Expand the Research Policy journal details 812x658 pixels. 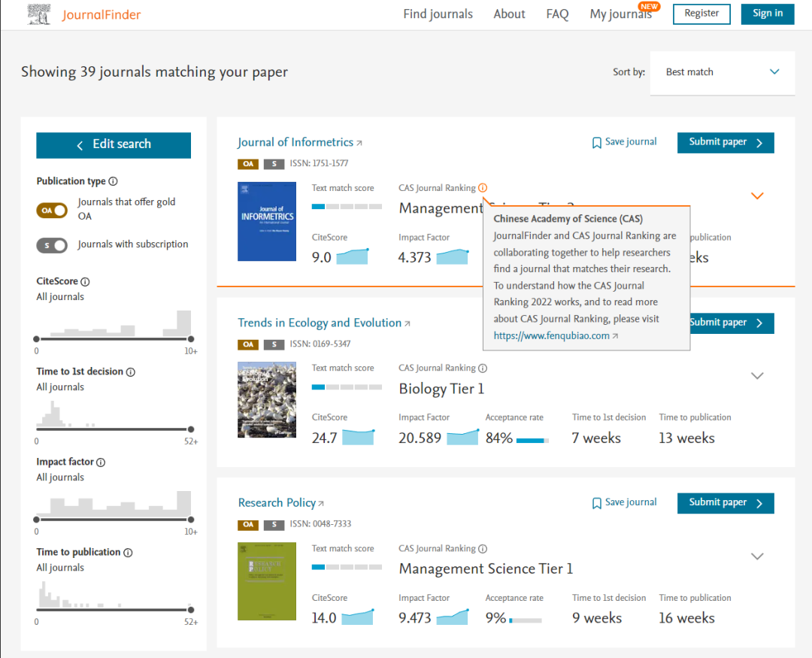tap(757, 556)
